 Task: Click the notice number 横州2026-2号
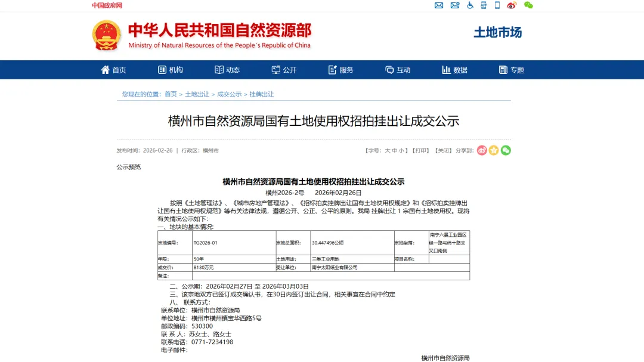[285, 193]
